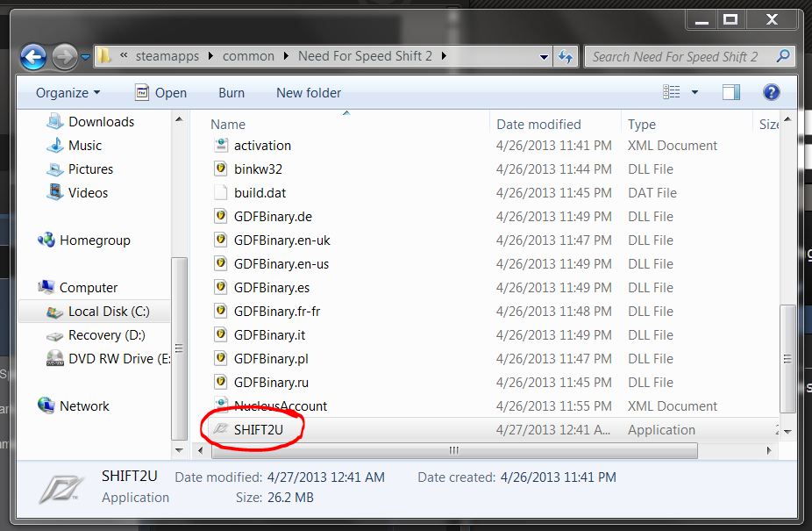Viewport: 812px width, 531px height.
Task: Expand arrow after Need For Speed Shift 2
Action: 444,56
